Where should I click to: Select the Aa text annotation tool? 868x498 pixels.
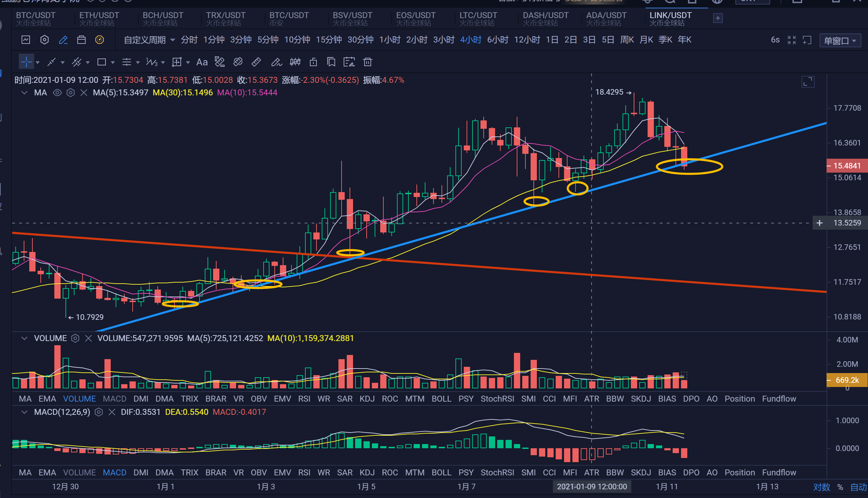coord(202,62)
